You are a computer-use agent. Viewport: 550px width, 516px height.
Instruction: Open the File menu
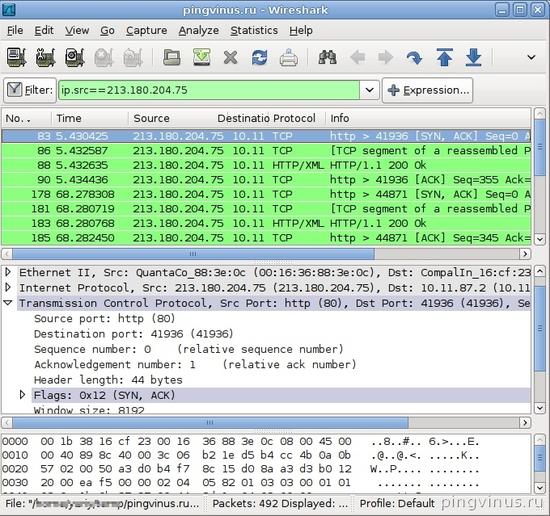[x=15, y=31]
